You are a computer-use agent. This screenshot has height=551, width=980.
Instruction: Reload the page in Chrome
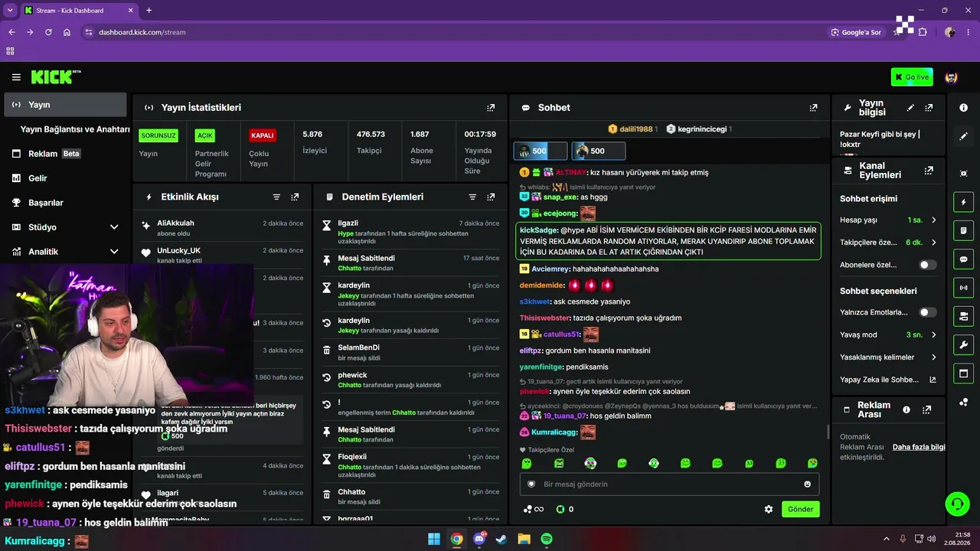click(x=48, y=32)
